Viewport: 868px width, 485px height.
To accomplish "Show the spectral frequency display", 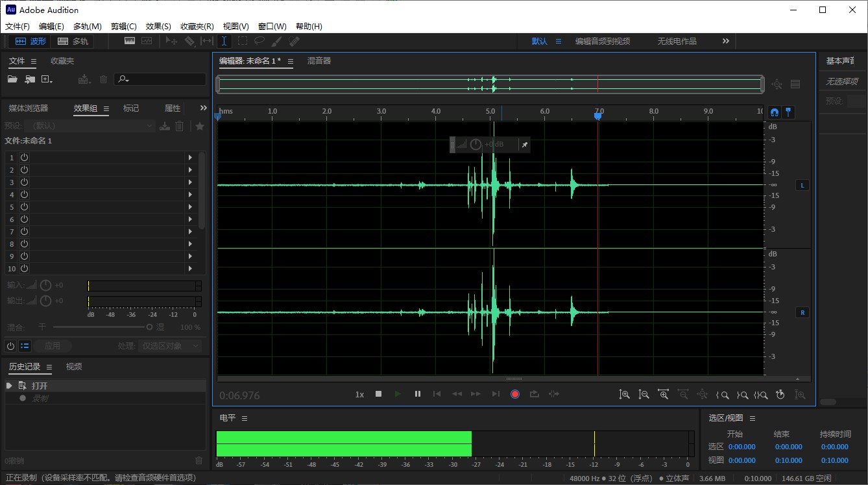I will pos(130,41).
